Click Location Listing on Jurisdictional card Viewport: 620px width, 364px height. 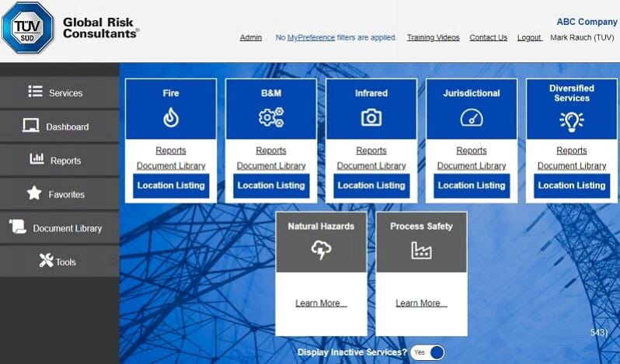[x=472, y=185]
